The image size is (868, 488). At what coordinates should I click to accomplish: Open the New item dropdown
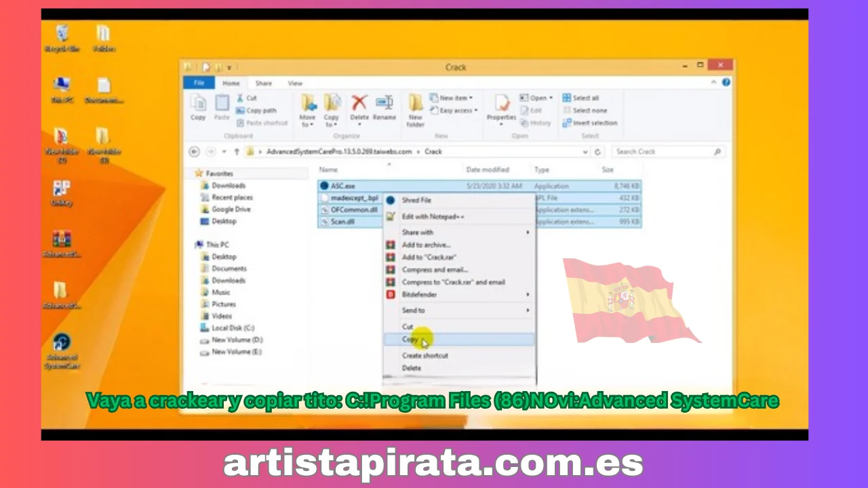click(451, 98)
